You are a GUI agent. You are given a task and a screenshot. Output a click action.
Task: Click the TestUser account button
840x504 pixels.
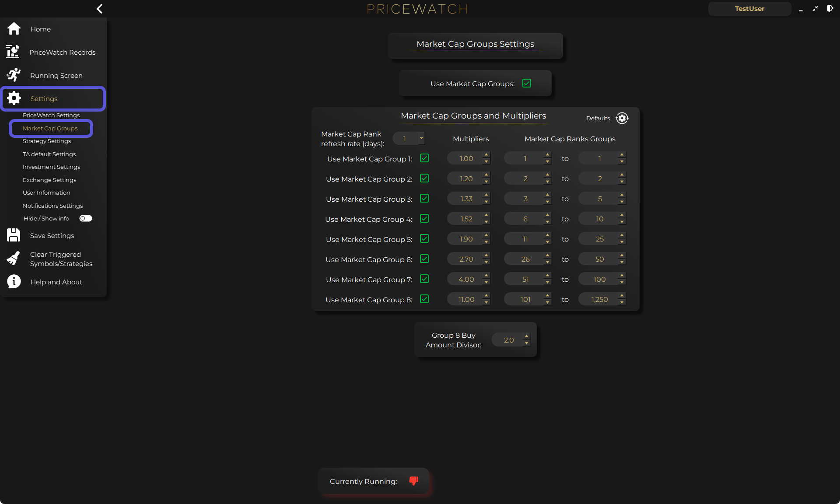click(x=749, y=9)
